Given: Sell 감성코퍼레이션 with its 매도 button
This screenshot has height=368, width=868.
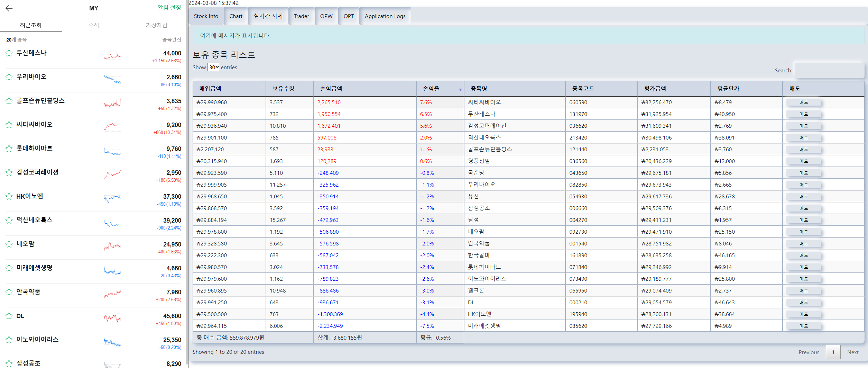Looking at the screenshot, I should click(803, 126).
